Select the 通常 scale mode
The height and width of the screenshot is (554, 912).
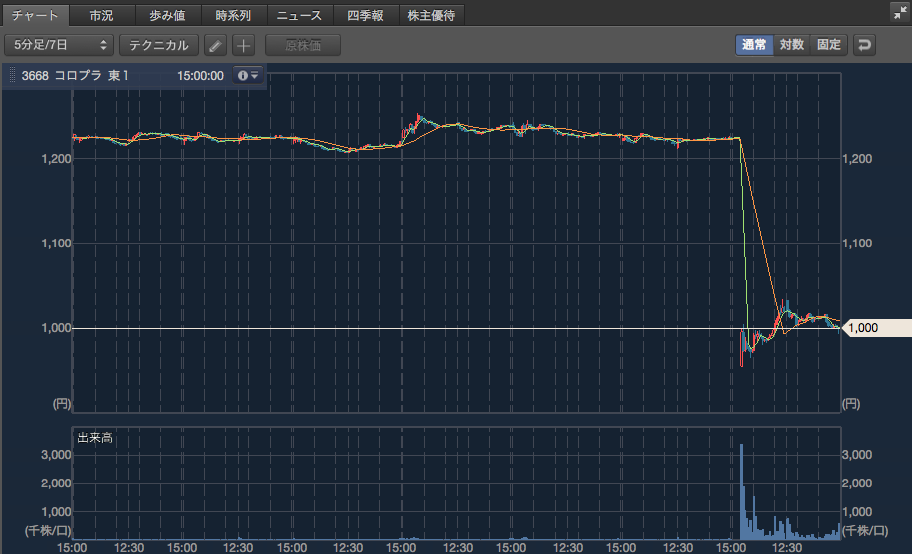pyautogui.click(x=754, y=45)
